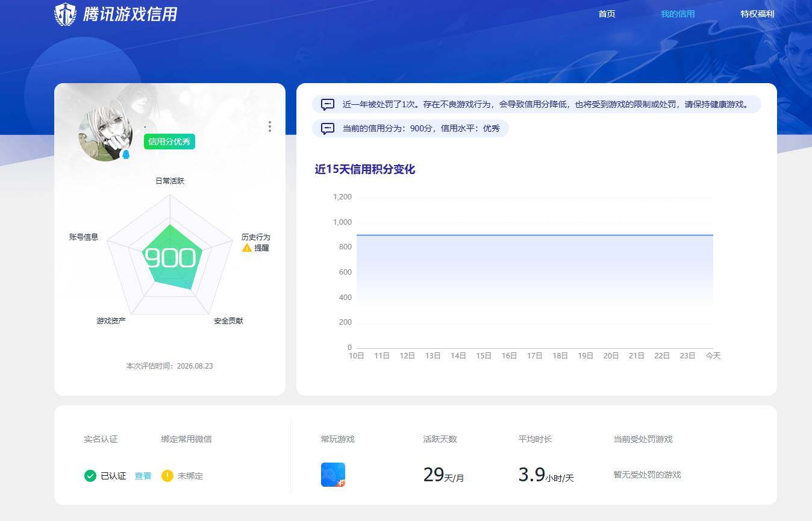Click the 今天 label on chart axis
812x521 pixels.
(713, 355)
